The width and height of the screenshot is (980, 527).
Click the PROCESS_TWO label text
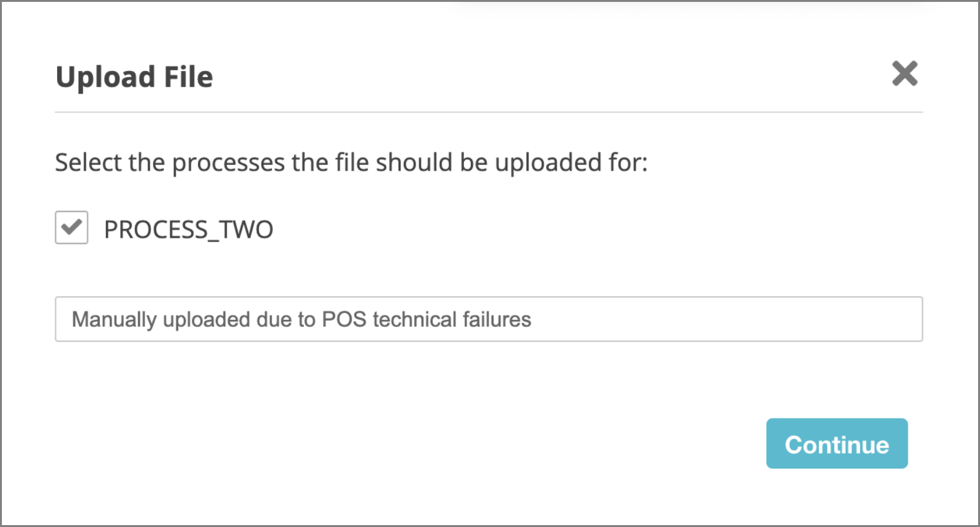coord(189,230)
